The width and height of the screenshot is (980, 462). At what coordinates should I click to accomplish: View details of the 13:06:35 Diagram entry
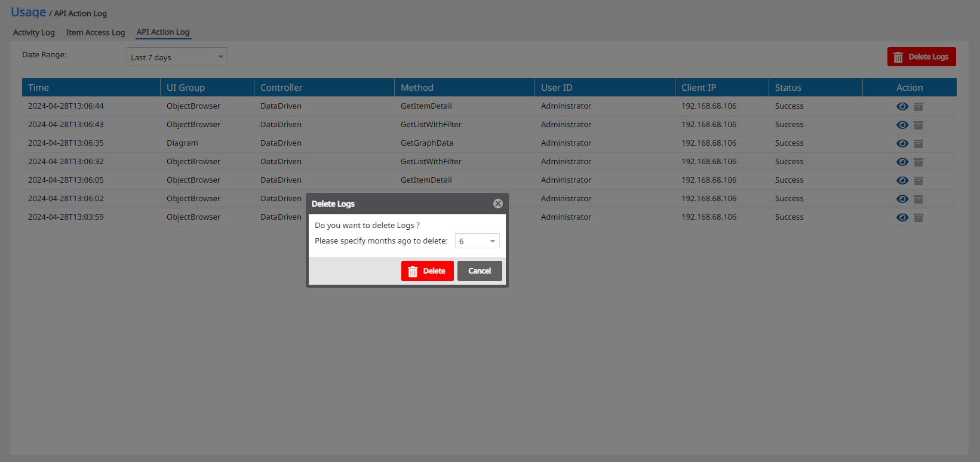click(902, 143)
